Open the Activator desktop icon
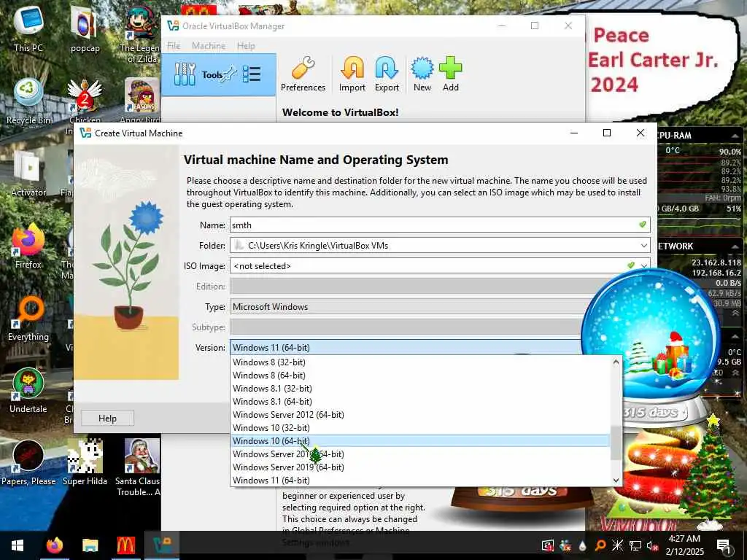The height and width of the screenshot is (560, 747). (28, 174)
